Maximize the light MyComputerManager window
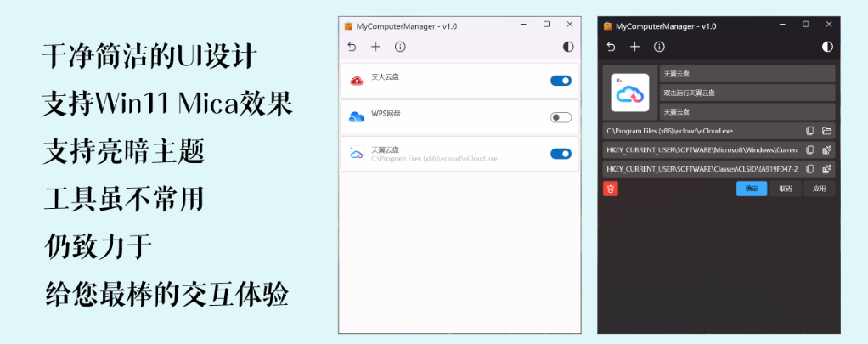 [546, 25]
